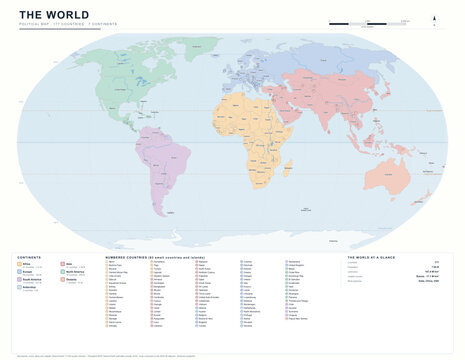This screenshot has height=360, width=465.
Task: Click "Central African Rep." in numbered list
Action: 118,272
